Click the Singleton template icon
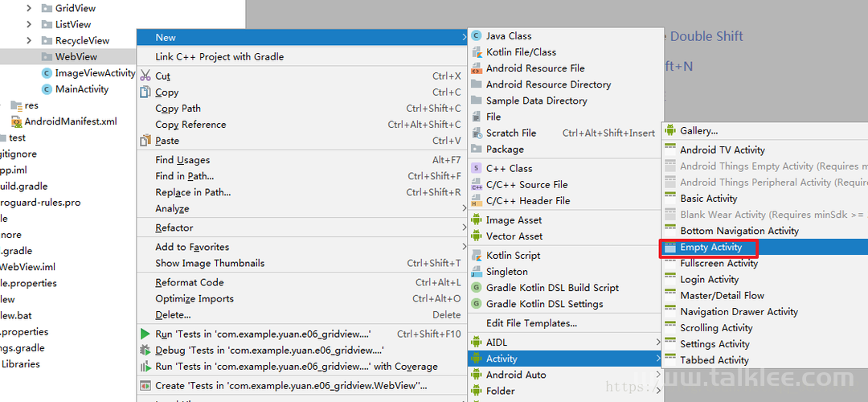This screenshot has width=868, height=402. 476,271
